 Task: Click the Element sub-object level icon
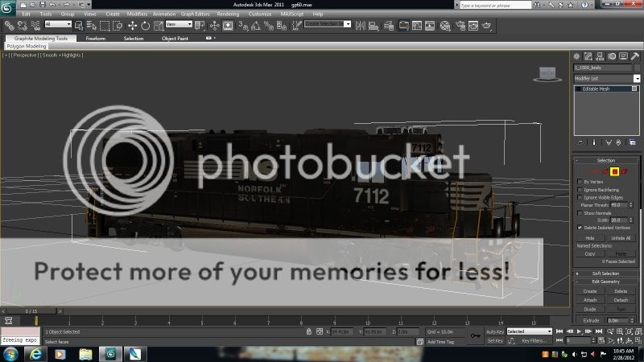pos(625,171)
